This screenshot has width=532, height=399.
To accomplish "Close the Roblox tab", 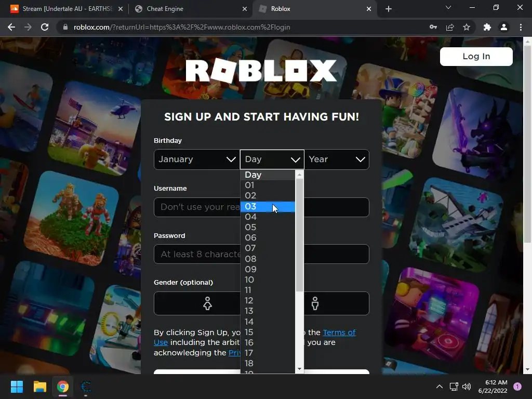I will point(369,9).
